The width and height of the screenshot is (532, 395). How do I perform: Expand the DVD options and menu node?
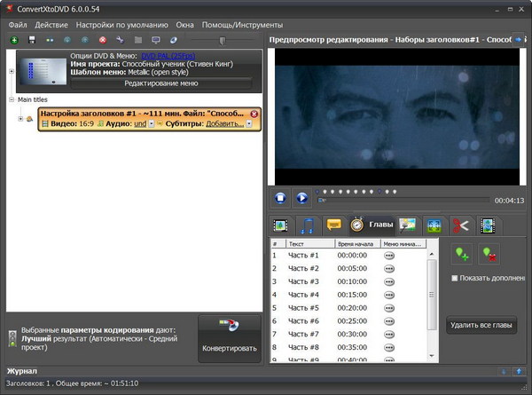click(12, 71)
